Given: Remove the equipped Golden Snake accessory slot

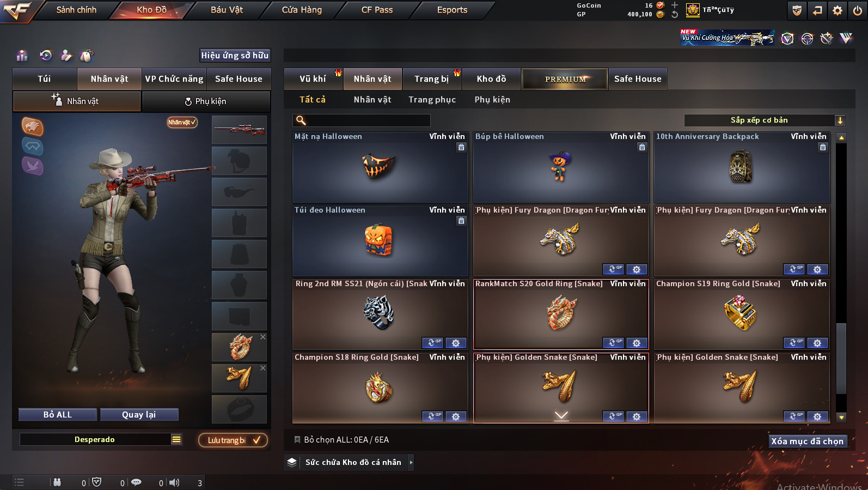Looking at the screenshot, I should pyautogui.click(x=263, y=368).
